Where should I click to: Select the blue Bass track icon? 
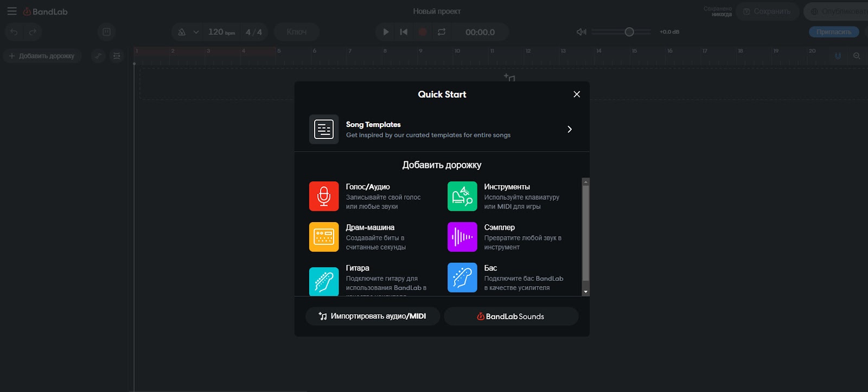pyautogui.click(x=462, y=277)
